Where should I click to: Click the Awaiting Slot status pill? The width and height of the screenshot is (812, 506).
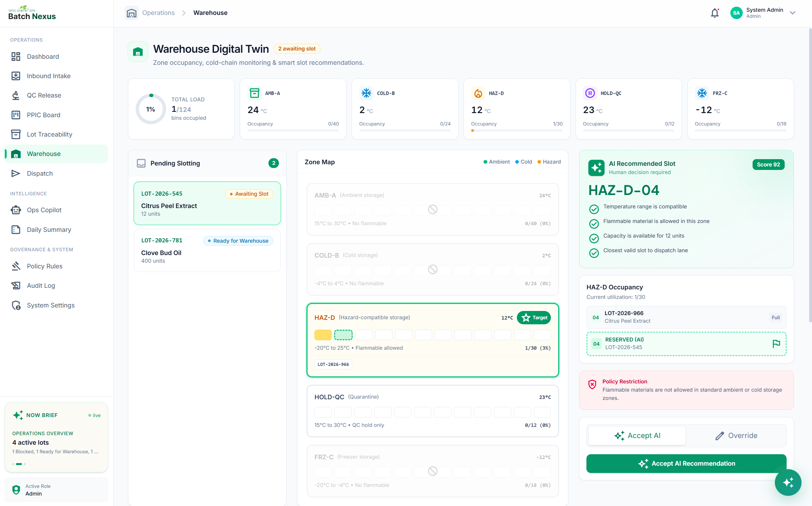coord(249,194)
